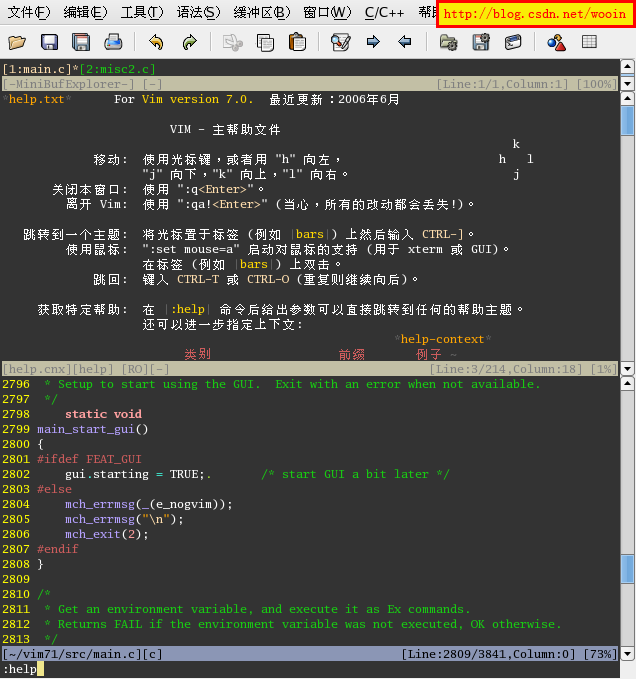Click the blog.csdn.net/wooin URL
The width and height of the screenshot is (636, 679).
pos(534,14)
